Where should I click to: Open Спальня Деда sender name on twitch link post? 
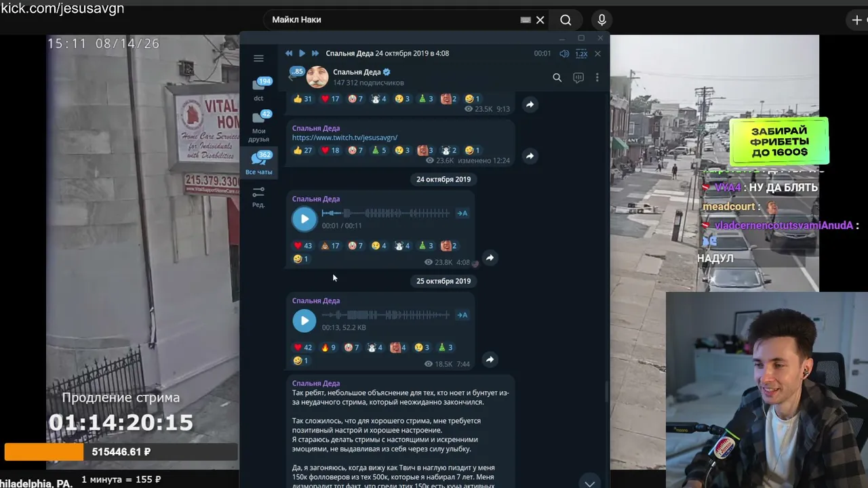[316, 128]
